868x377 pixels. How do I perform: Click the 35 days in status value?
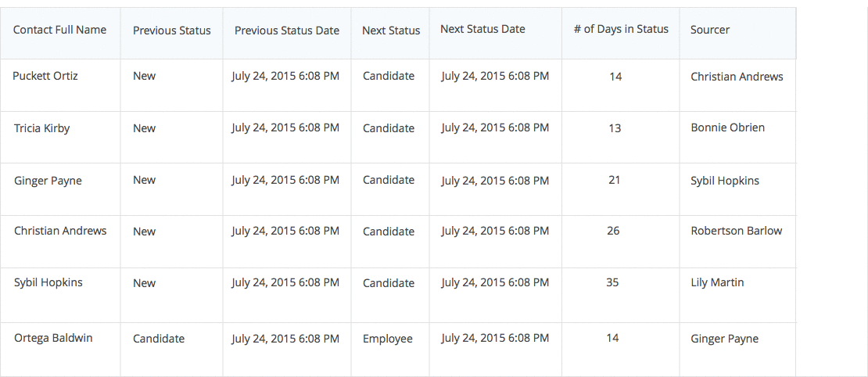coord(612,282)
